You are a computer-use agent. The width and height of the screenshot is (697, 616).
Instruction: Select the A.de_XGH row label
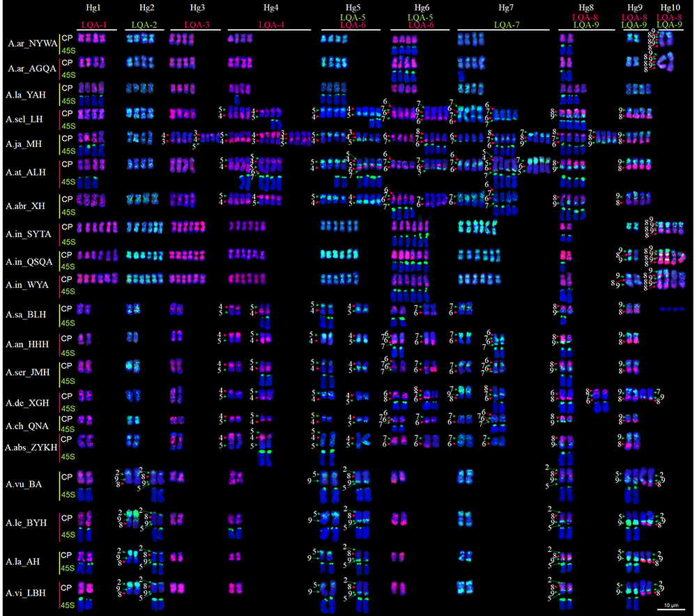(x=27, y=403)
